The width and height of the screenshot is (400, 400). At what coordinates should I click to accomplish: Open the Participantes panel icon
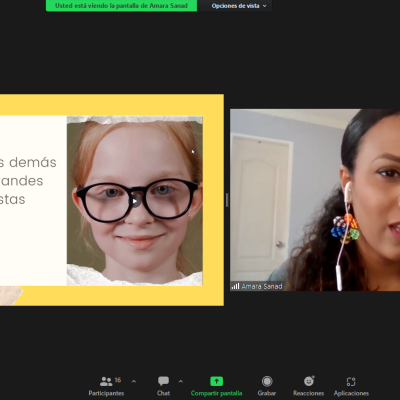[x=106, y=381]
